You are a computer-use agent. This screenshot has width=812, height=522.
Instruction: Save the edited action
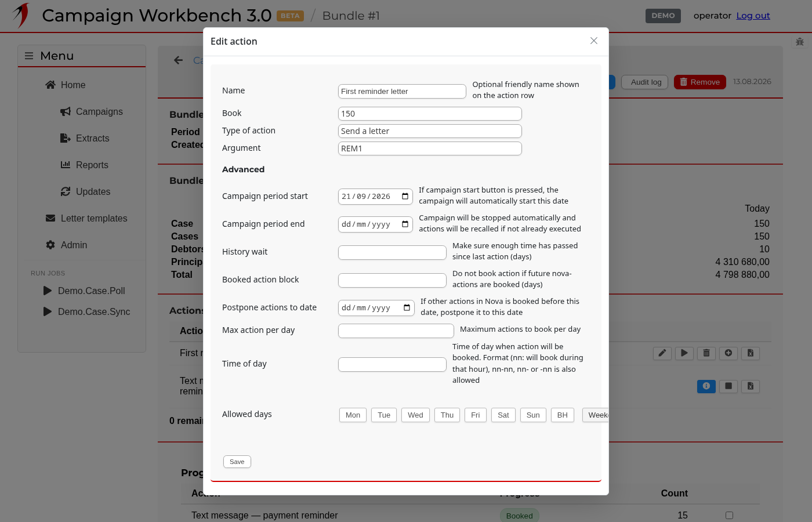pos(237,462)
